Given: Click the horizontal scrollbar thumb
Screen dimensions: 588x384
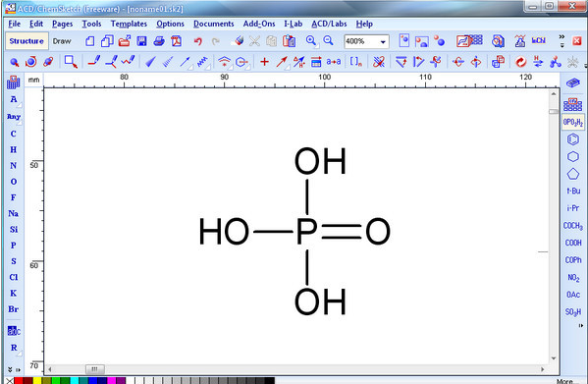Looking at the screenshot, I should pos(95,369).
